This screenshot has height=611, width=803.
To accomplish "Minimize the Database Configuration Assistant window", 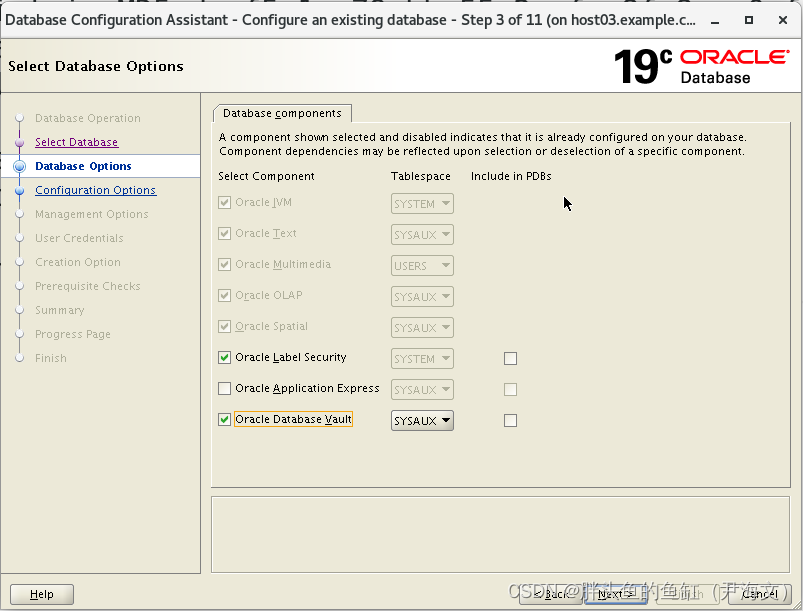I will 715,20.
